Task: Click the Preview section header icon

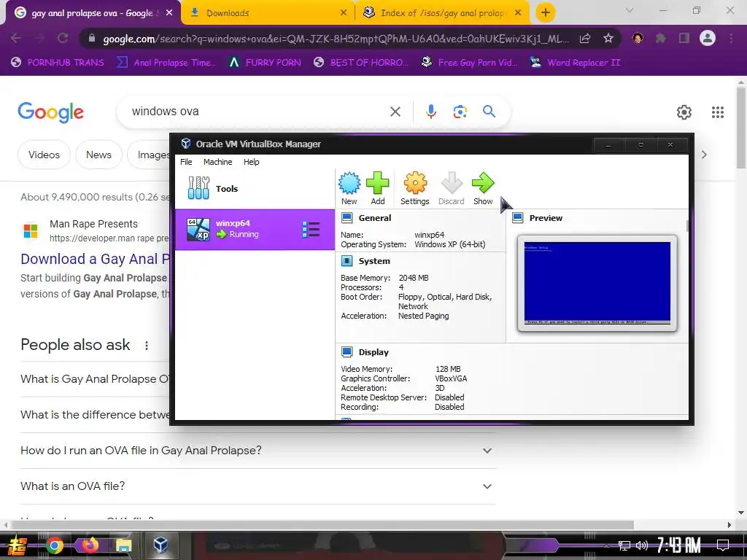Action: tap(517, 218)
